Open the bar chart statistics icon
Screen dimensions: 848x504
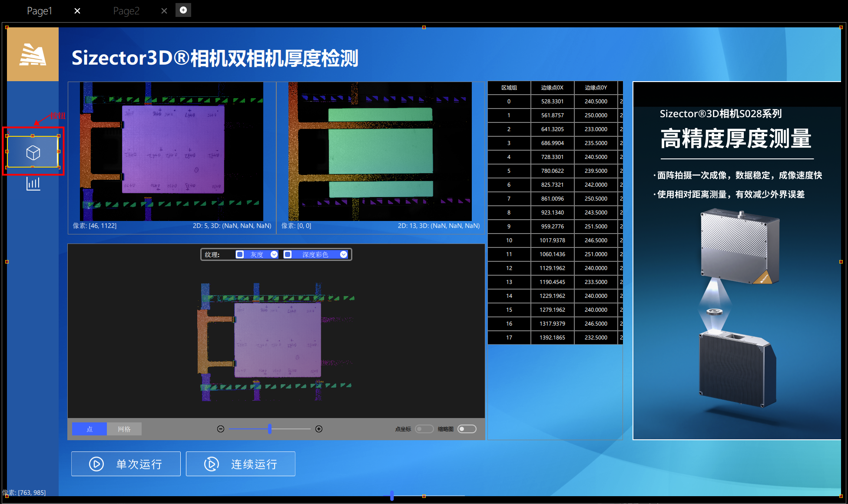33,184
